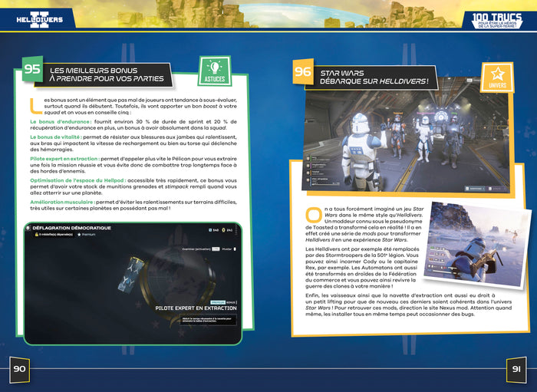537x392 pixels.
Task: Click the Le bonus d'endurance green heading
Action: click(58, 121)
